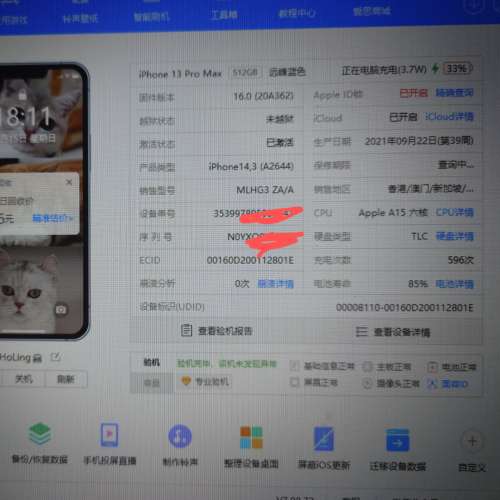Click the 查看设备详情 button
The height and width of the screenshot is (500, 500).
coord(393,332)
